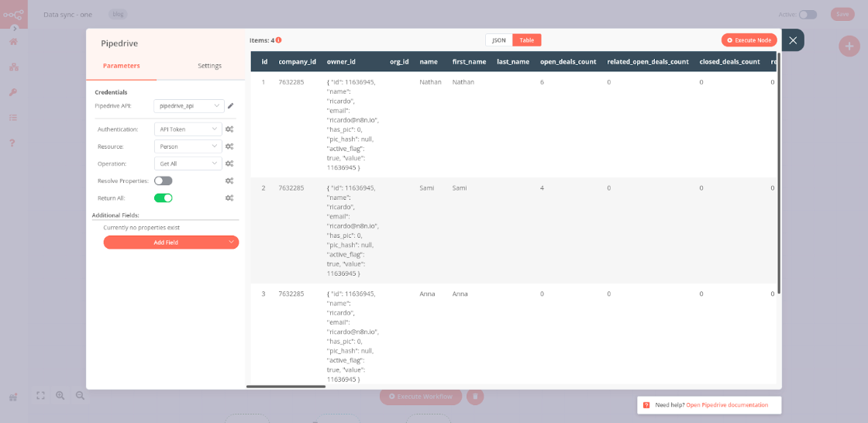Image resolution: width=868 pixels, height=423 pixels.
Task: Open the network/workflows sidebar icon
Action: [13, 67]
